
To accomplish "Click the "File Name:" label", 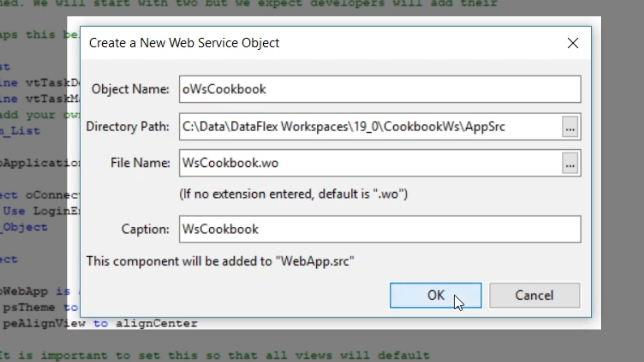I will point(140,163).
